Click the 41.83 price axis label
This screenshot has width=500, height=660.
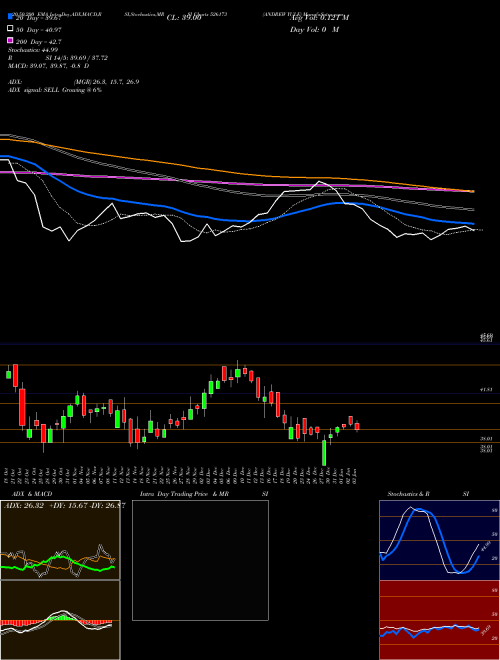coord(486,390)
